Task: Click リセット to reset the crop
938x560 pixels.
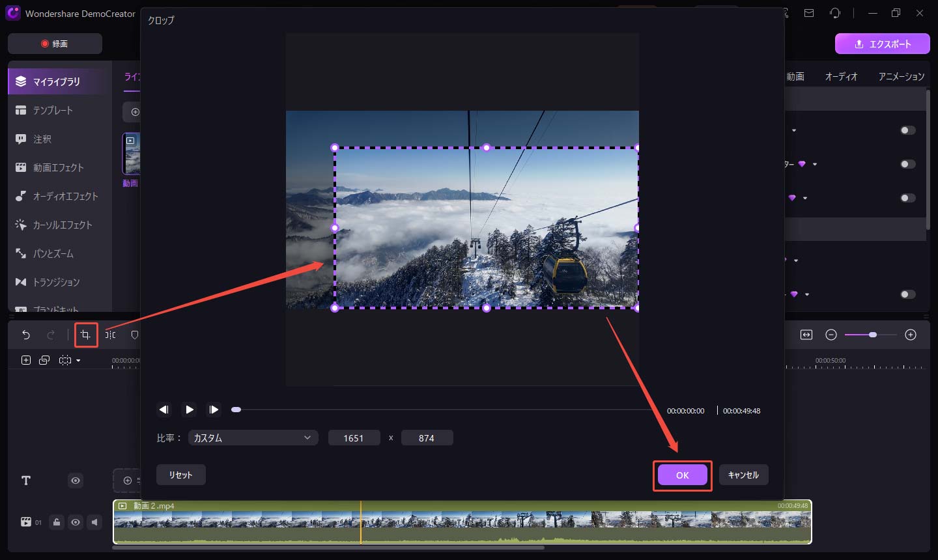Action: [x=180, y=475]
